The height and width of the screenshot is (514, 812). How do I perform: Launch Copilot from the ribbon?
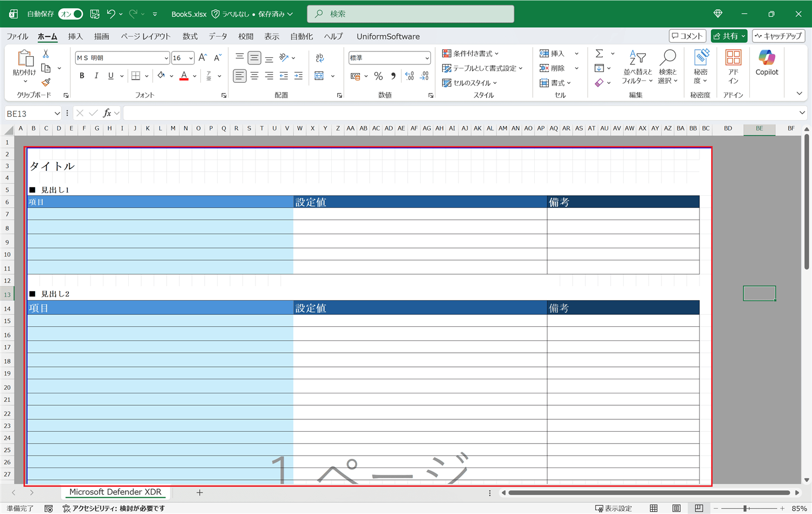(767, 63)
